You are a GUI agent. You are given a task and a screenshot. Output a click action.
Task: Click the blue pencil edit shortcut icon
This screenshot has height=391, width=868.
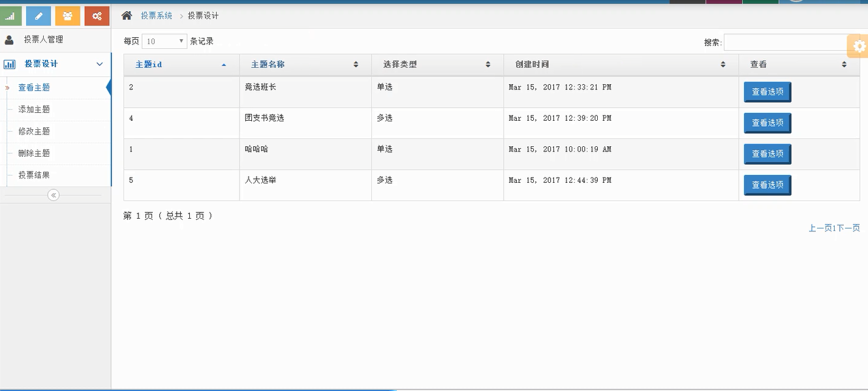tap(39, 16)
